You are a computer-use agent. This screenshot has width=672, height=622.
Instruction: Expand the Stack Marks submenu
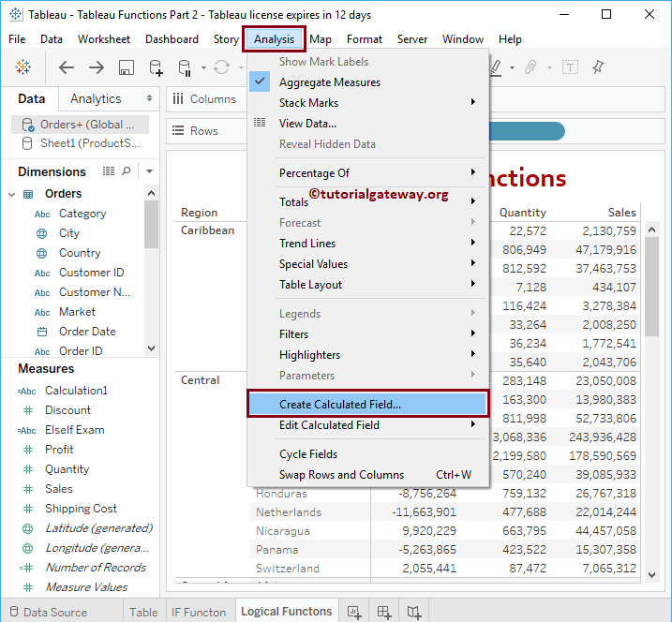[x=473, y=102]
